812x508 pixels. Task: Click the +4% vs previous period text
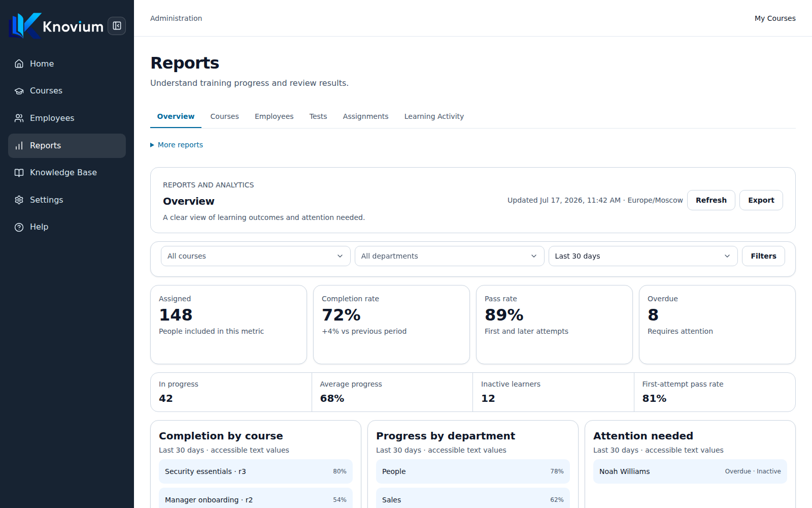click(364, 331)
